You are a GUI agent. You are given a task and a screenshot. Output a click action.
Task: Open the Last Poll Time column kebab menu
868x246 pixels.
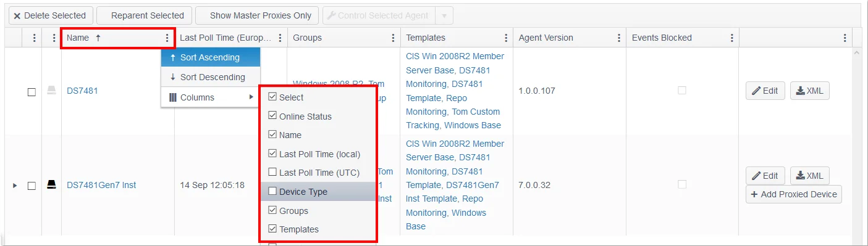coord(280,38)
